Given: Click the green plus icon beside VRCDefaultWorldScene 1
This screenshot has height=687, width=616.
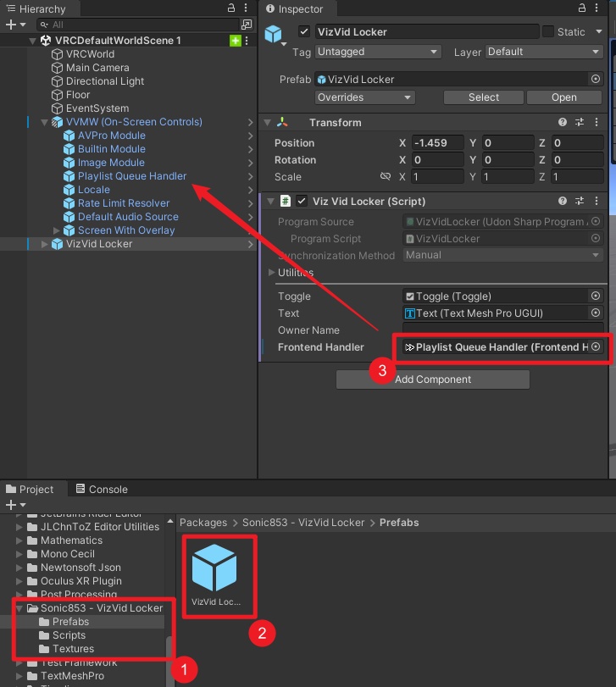Looking at the screenshot, I should click(236, 41).
